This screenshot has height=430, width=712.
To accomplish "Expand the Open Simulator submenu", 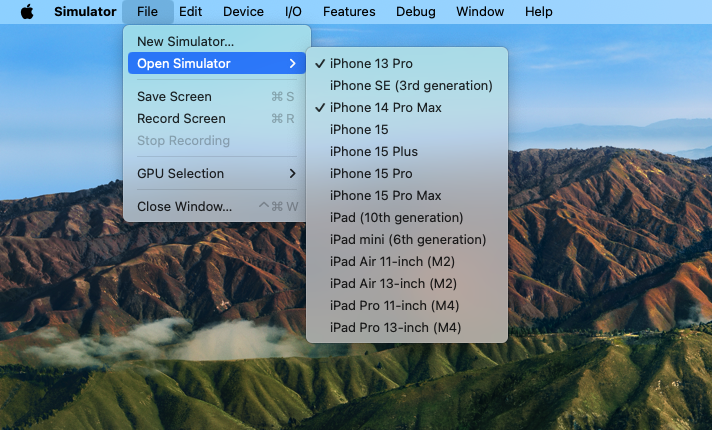I will (217, 63).
